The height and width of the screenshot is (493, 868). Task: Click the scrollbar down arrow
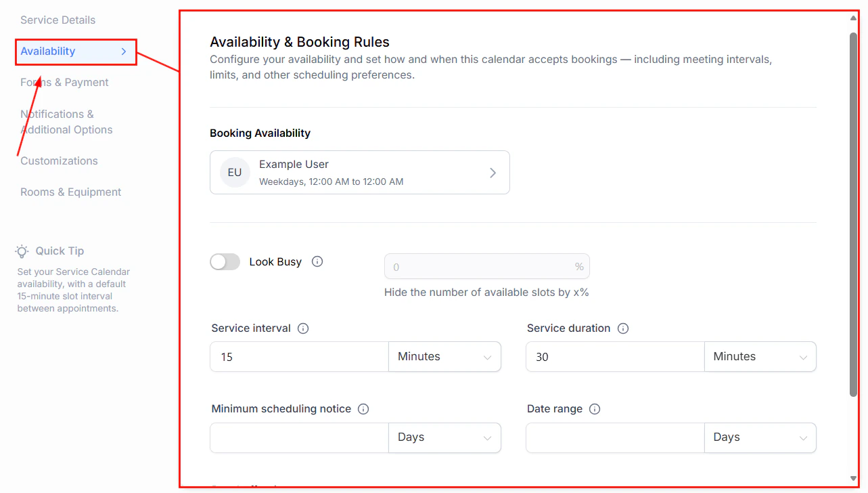[x=853, y=479]
